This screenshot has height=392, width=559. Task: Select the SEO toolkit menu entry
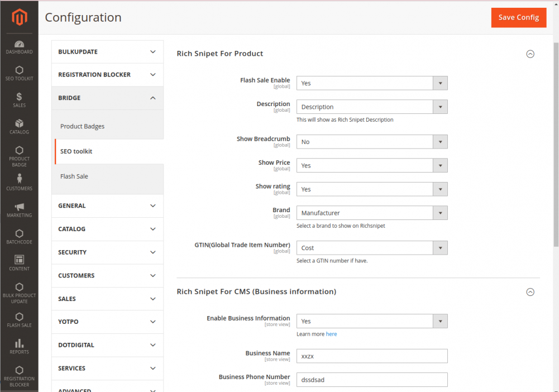pyautogui.click(x=76, y=151)
